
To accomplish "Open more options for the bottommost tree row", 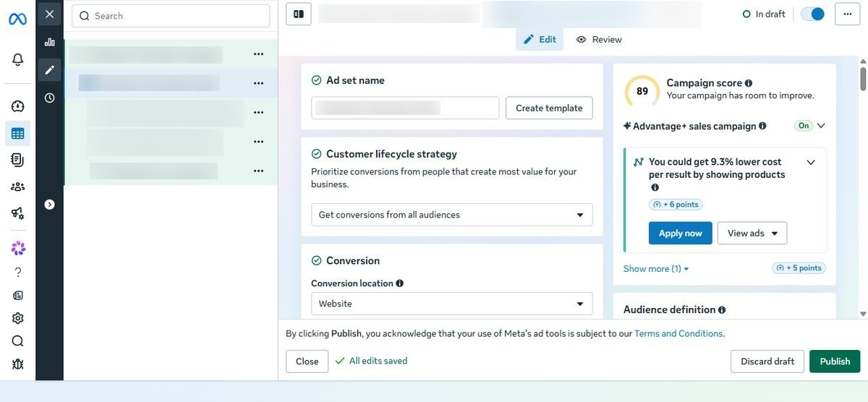I will click(258, 171).
